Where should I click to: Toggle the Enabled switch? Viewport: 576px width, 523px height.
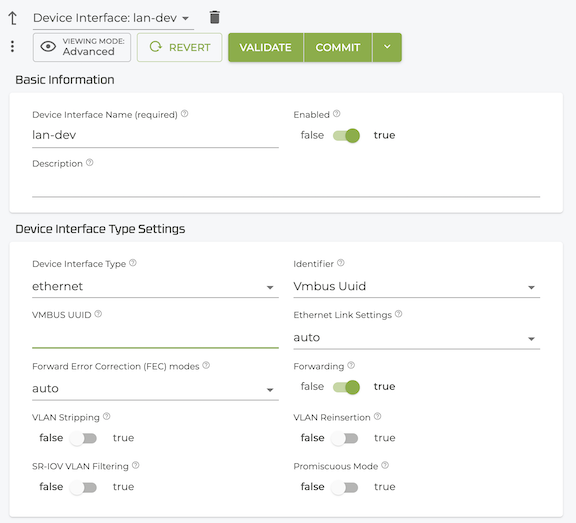pyautogui.click(x=346, y=136)
